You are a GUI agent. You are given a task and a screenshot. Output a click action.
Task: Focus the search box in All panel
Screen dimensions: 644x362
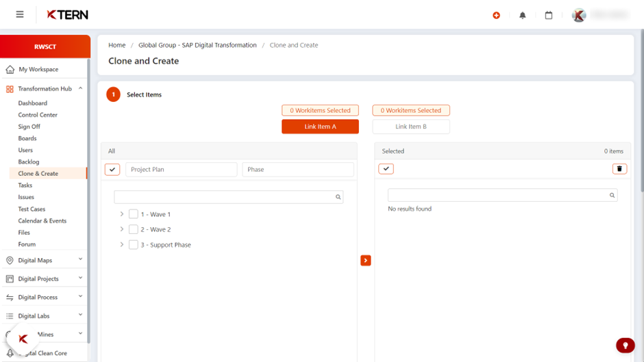pyautogui.click(x=228, y=197)
